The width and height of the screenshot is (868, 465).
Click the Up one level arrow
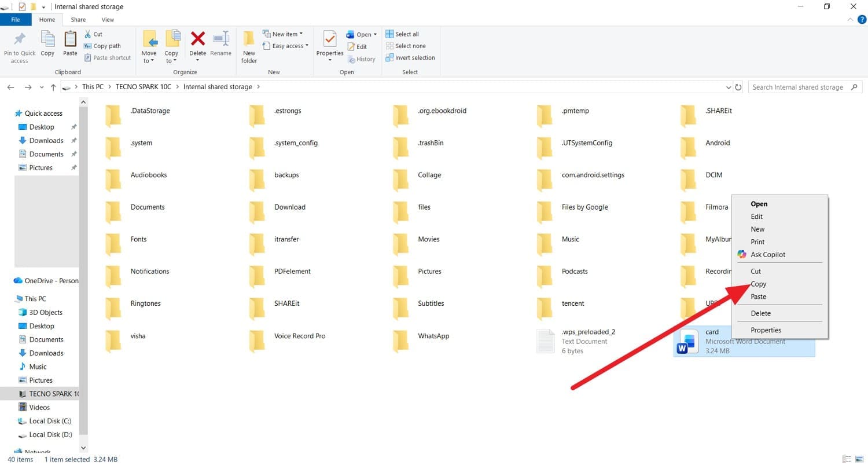pos(53,87)
